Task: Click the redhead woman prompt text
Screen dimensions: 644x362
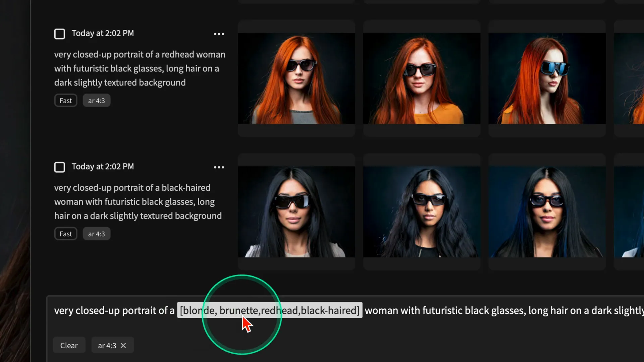Action: coord(139,68)
